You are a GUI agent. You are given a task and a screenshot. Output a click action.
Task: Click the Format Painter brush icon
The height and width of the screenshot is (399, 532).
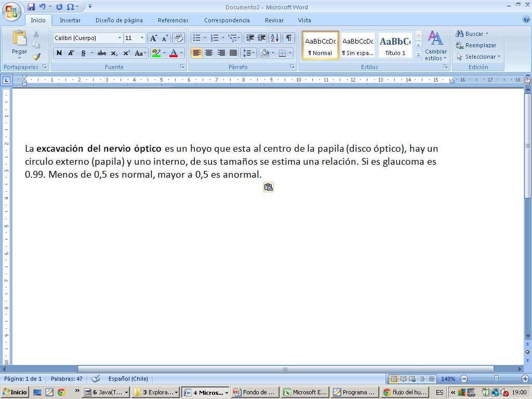[36, 57]
